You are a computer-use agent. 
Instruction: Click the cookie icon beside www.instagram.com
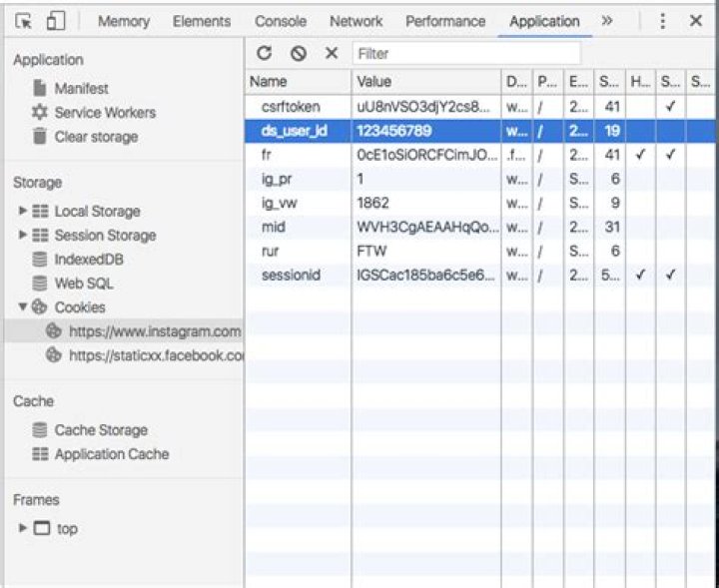coord(54,330)
